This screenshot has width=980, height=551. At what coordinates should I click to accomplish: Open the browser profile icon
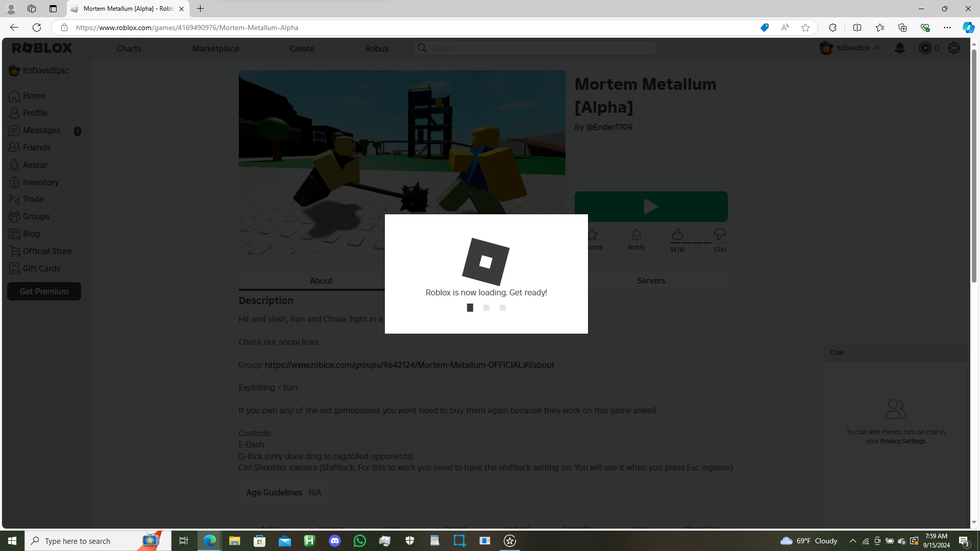click(11, 9)
